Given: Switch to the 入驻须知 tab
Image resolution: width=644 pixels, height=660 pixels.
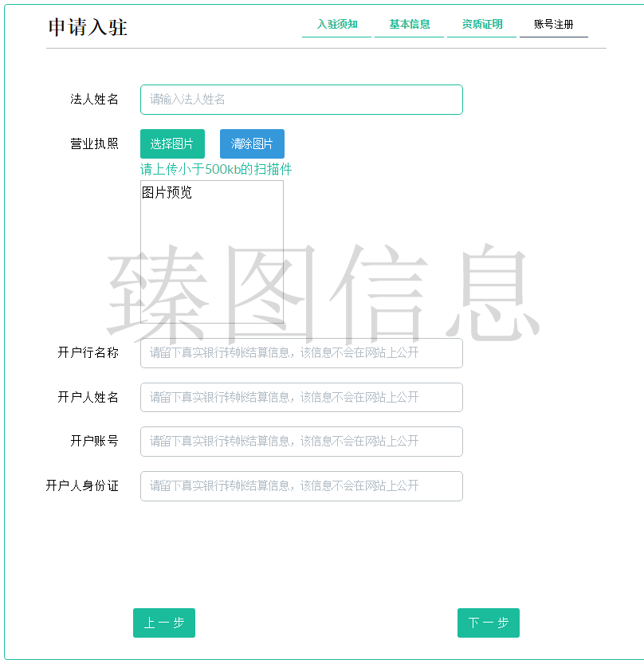Looking at the screenshot, I should tap(336, 25).
